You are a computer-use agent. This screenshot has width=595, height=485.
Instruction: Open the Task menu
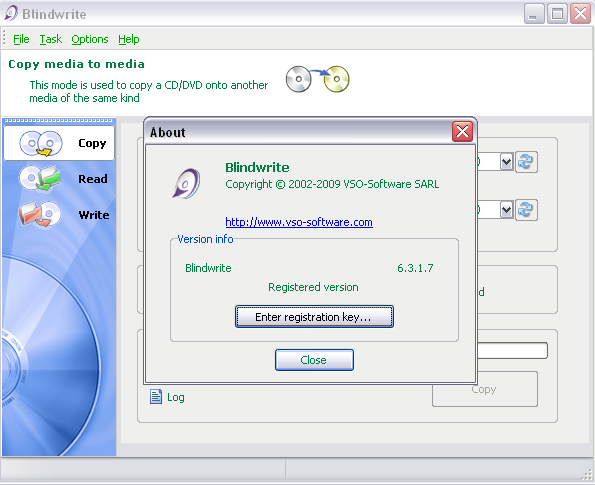click(x=50, y=39)
